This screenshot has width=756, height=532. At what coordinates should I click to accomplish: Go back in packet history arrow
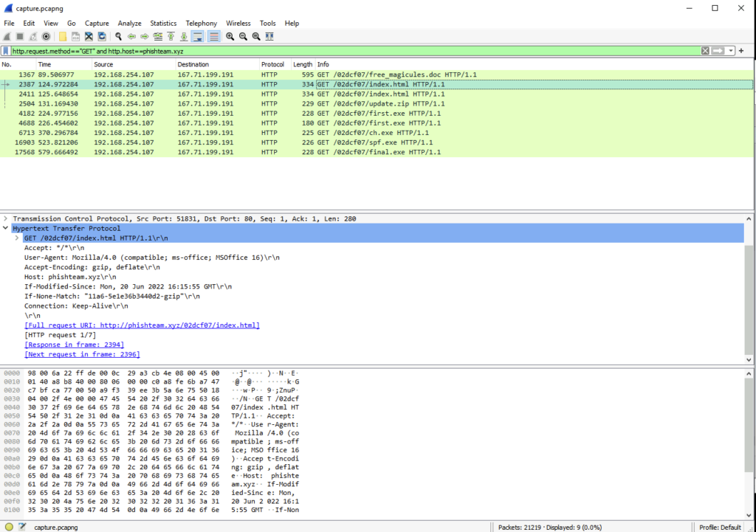pyautogui.click(x=131, y=37)
